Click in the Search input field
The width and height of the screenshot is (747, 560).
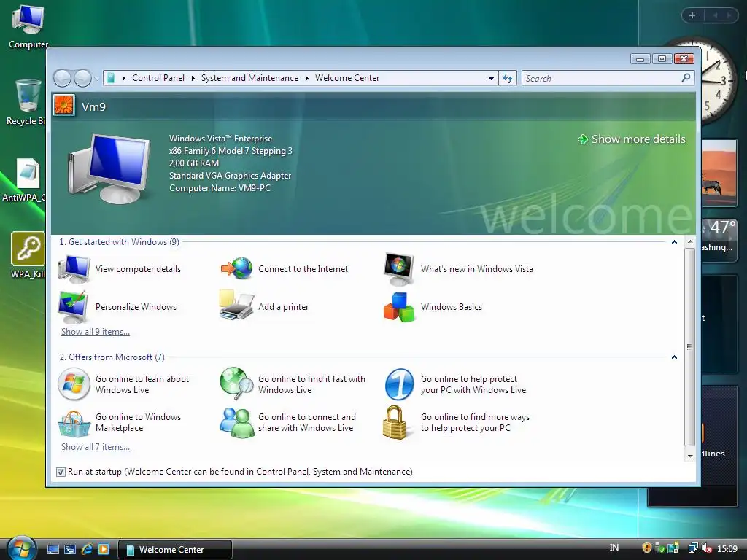click(x=602, y=78)
